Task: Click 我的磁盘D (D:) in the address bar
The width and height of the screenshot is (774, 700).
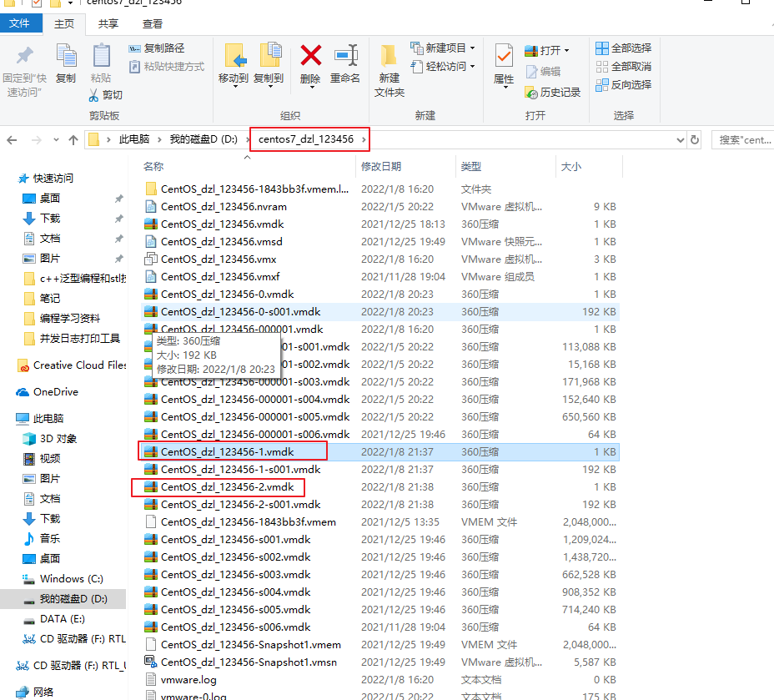Action: [x=204, y=139]
